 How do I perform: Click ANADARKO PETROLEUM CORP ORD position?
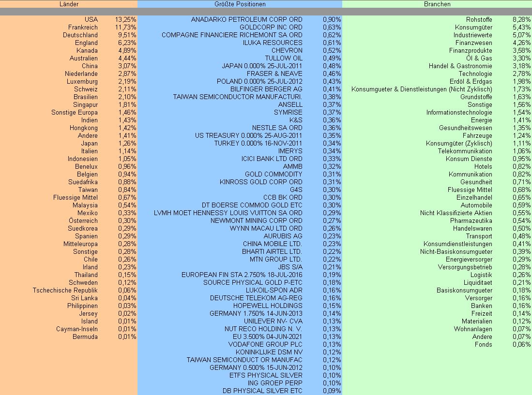pyautogui.click(x=246, y=20)
